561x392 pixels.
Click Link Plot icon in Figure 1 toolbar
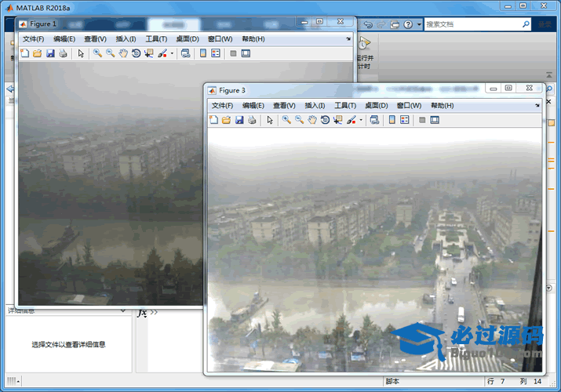pyautogui.click(x=185, y=53)
